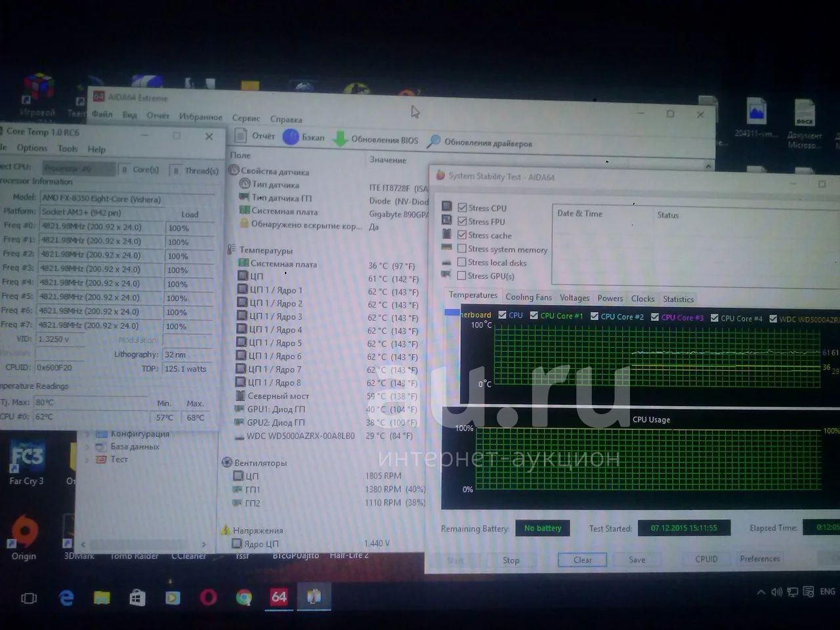Screen dimensions: 840x630
Task: Open Options menu in Core Temp
Action: 31,148
